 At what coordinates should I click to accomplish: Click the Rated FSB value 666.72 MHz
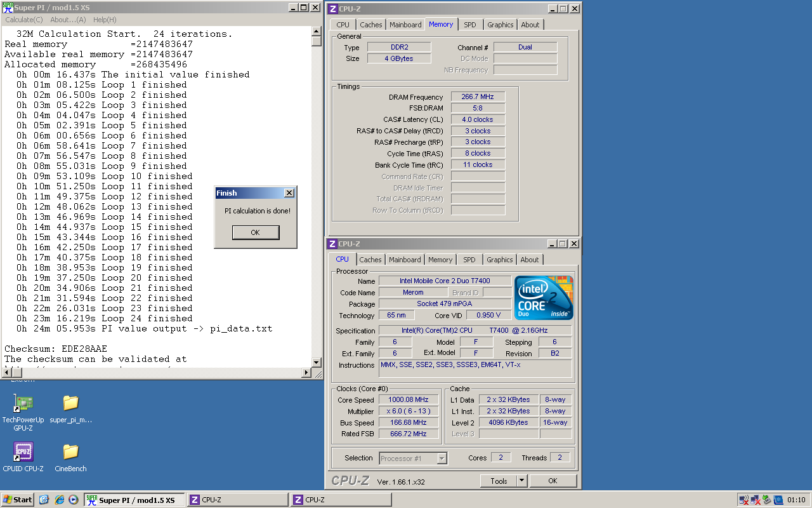click(x=409, y=434)
